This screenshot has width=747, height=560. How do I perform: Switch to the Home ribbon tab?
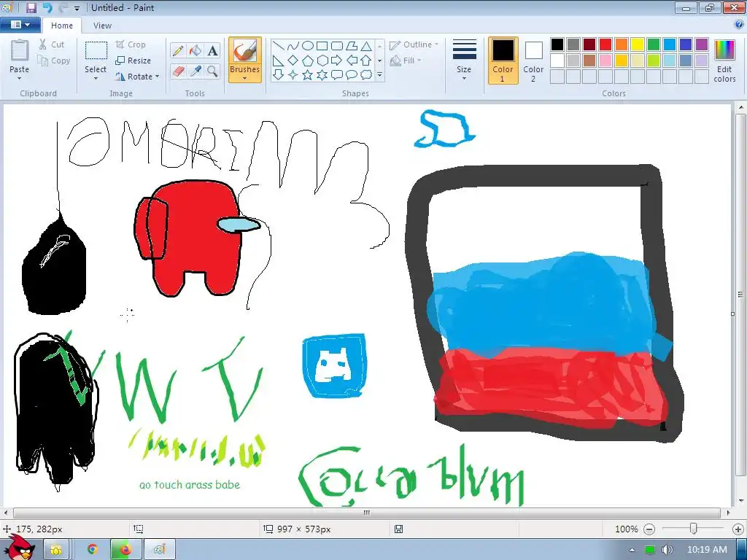[x=62, y=26]
